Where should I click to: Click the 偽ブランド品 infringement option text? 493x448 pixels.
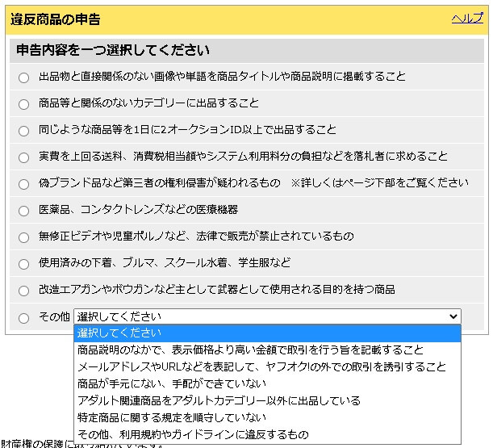pyautogui.click(x=160, y=183)
